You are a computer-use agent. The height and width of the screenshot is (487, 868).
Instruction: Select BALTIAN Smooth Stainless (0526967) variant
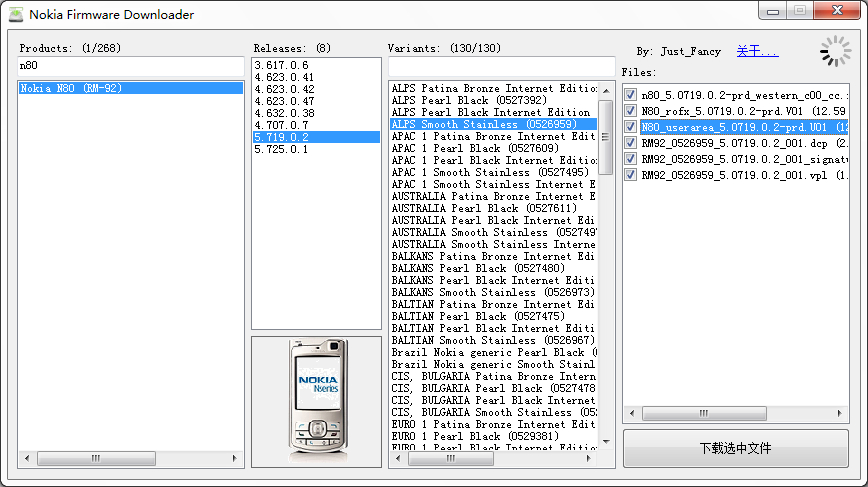point(493,340)
